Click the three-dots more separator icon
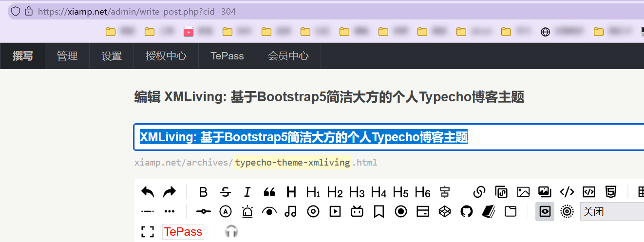Viewport: 644px width, 242px height. (x=170, y=211)
